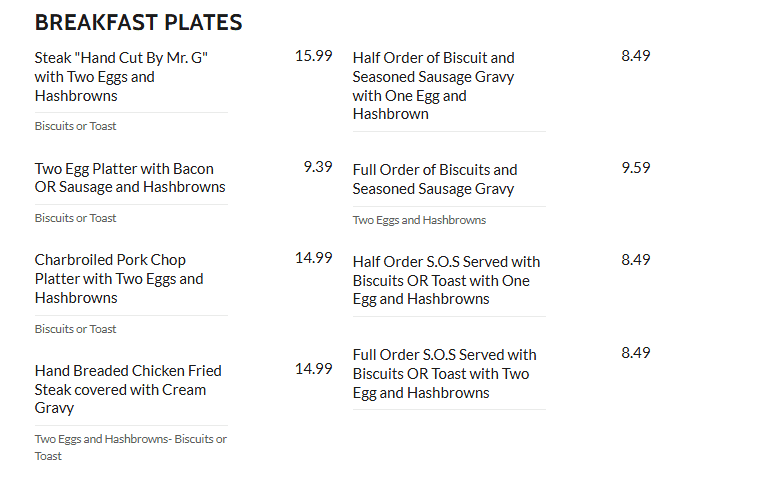The width and height of the screenshot is (760, 480).
Task: Click the 15.99 price for the steak
Action: 314,56
